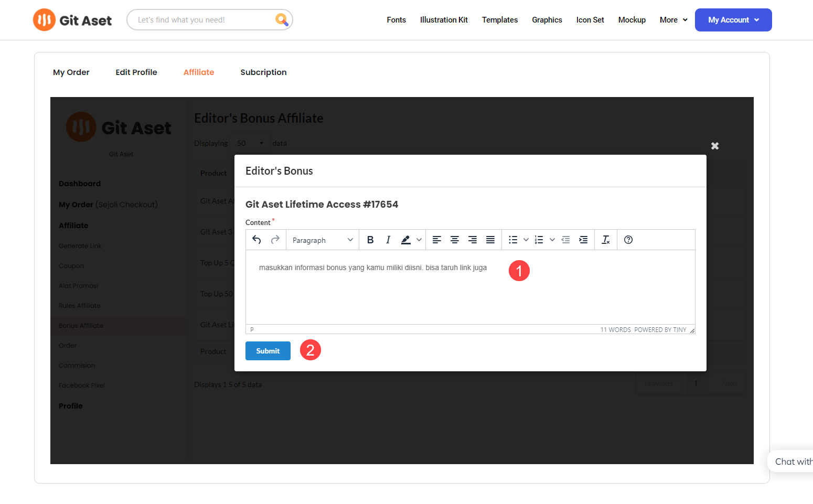Open Facebook Pixel in sidebar

pyautogui.click(x=82, y=385)
